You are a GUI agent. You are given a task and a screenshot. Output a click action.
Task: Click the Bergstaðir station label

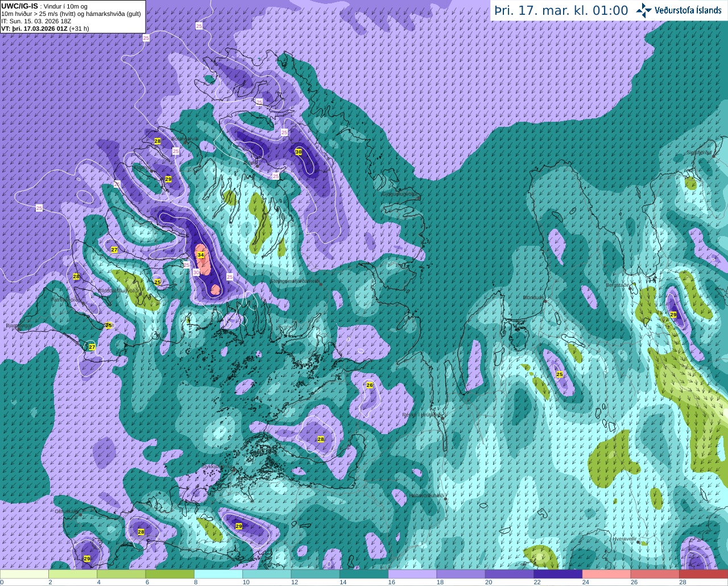coord(618,285)
